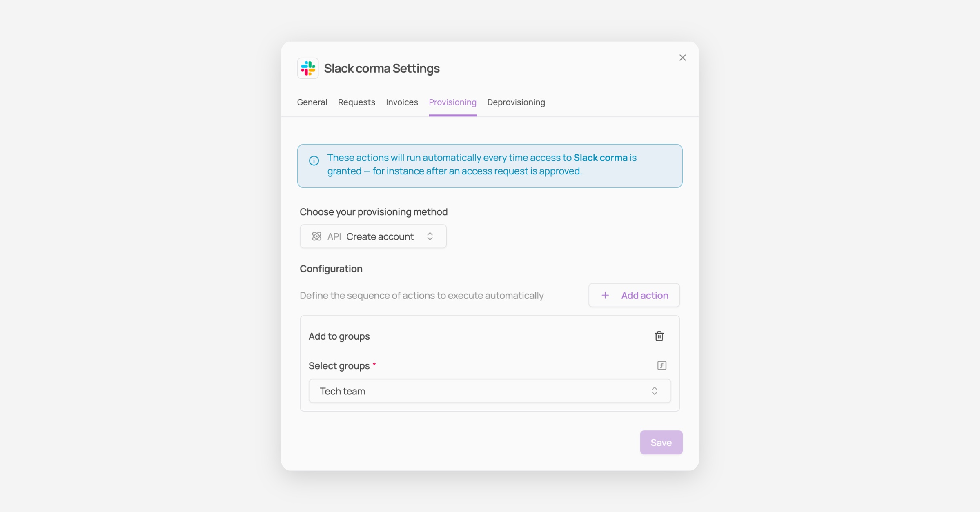Go to the Invoices tab
Screen dimensions: 980x512
(x=402, y=102)
